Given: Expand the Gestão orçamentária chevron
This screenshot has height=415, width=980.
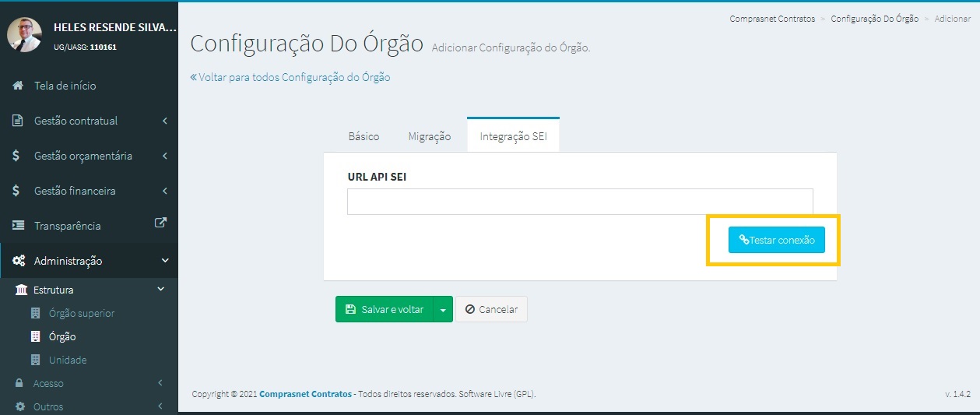Looking at the screenshot, I should pos(165,156).
